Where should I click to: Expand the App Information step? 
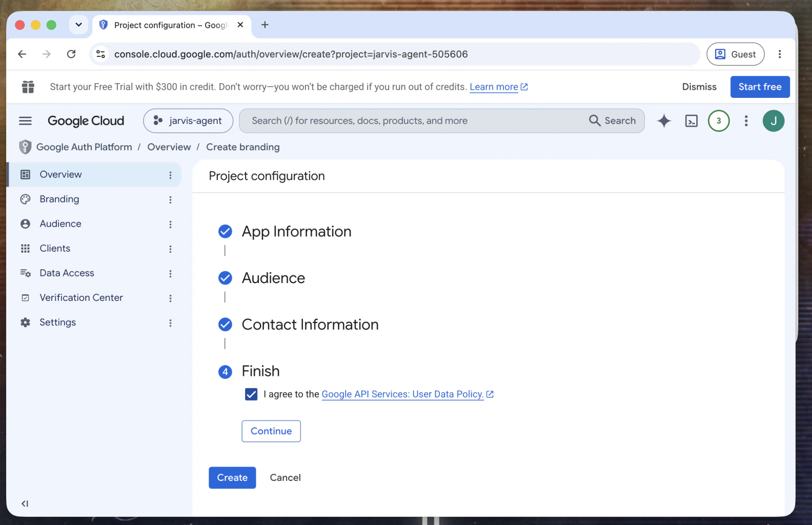point(296,231)
